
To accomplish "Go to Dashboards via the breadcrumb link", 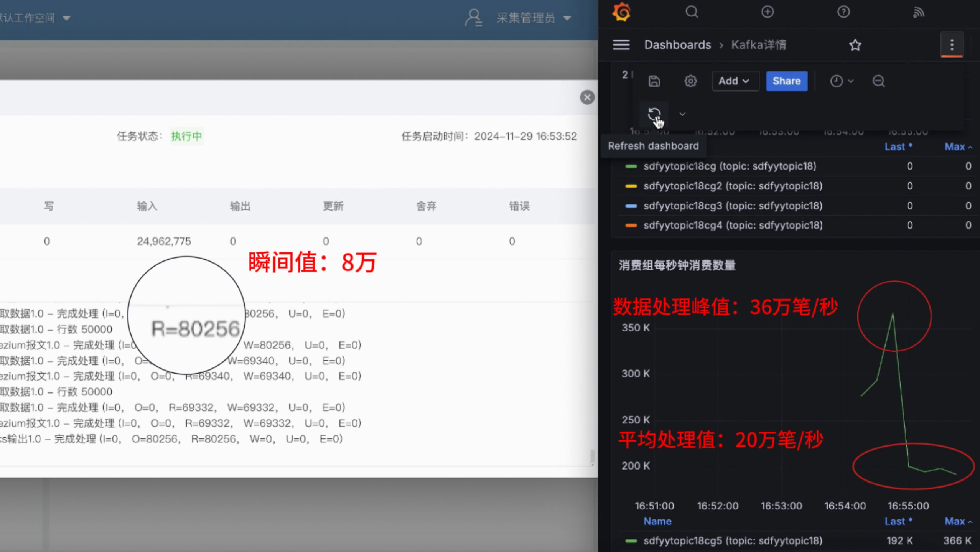I will point(677,45).
